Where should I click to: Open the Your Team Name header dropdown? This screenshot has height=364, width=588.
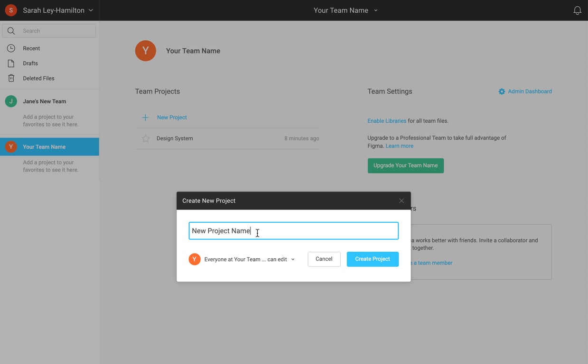(x=375, y=10)
